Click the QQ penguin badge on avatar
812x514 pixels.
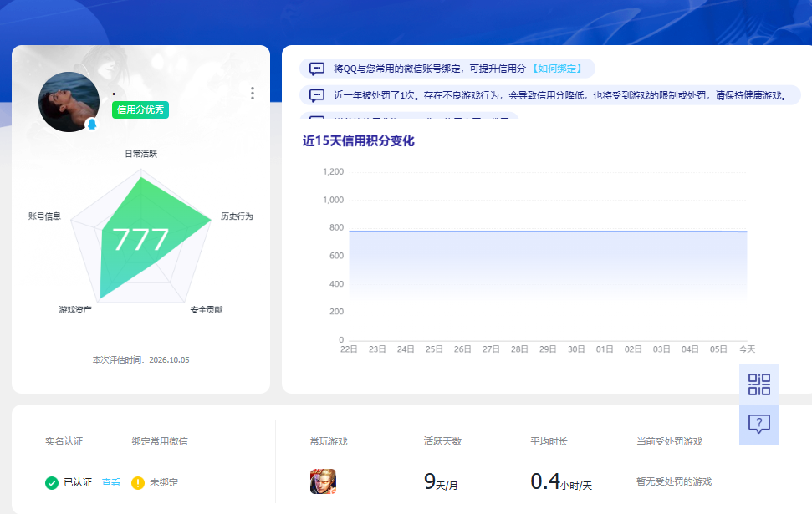tap(92, 125)
